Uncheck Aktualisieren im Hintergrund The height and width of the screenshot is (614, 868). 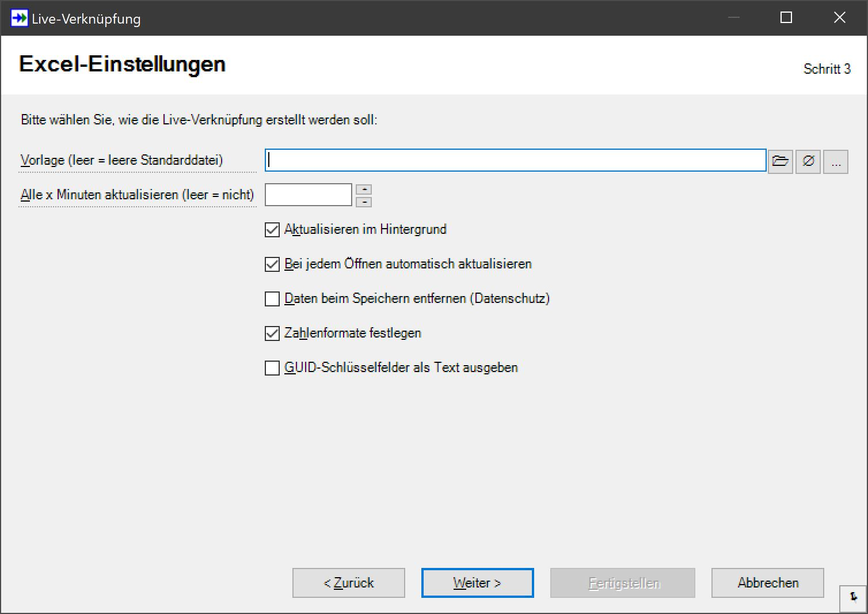(272, 230)
